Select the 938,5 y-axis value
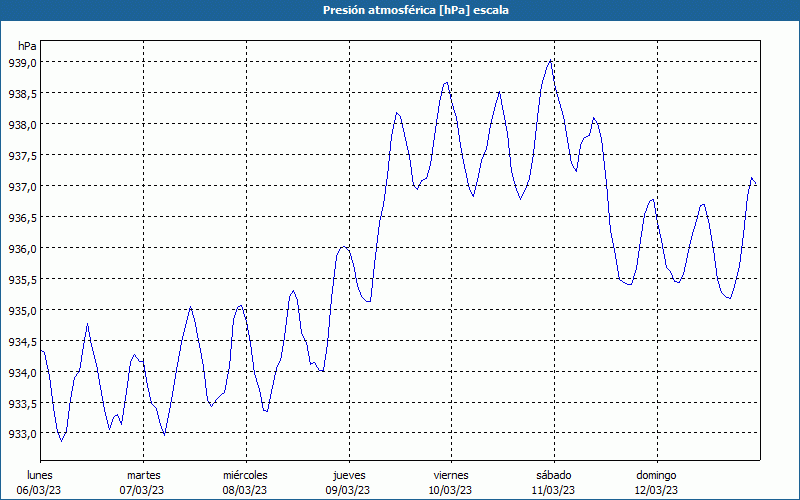Image resolution: width=800 pixels, height=500 pixels. pyautogui.click(x=22, y=93)
